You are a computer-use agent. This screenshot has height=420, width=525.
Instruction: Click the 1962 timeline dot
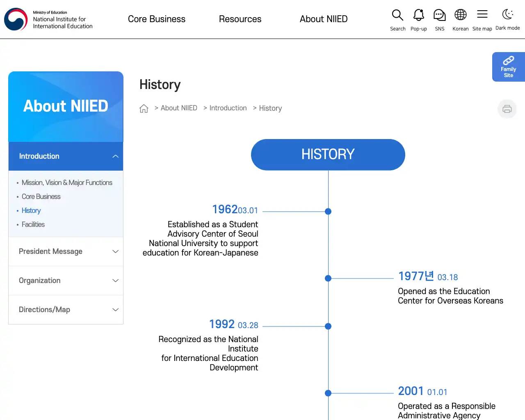pyautogui.click(x=328, y=212)
